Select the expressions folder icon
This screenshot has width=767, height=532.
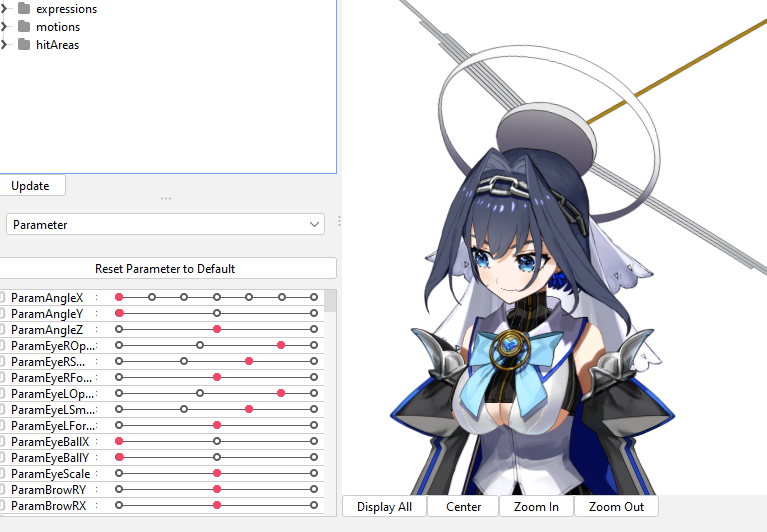(24, 8)
